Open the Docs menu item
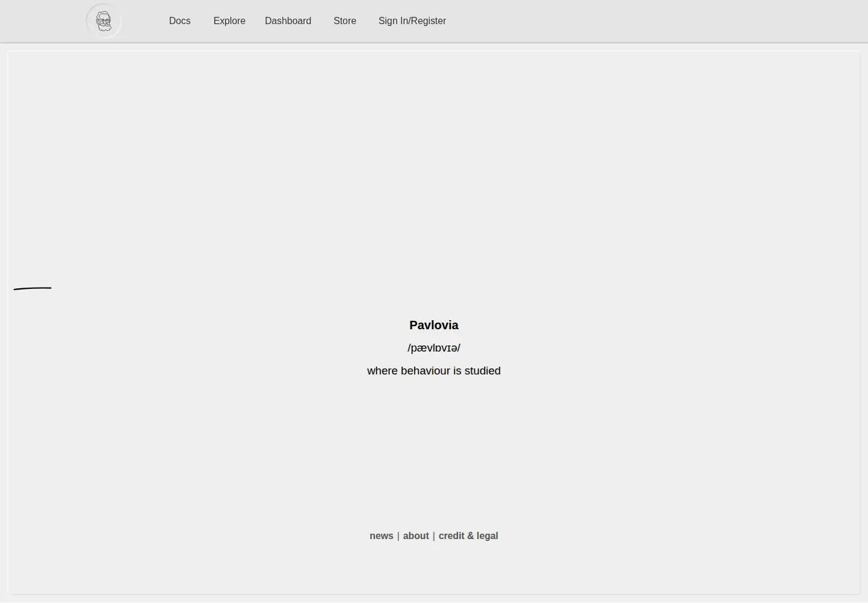Viewport: 868px width, 603px height. click(x=180, y=21)
